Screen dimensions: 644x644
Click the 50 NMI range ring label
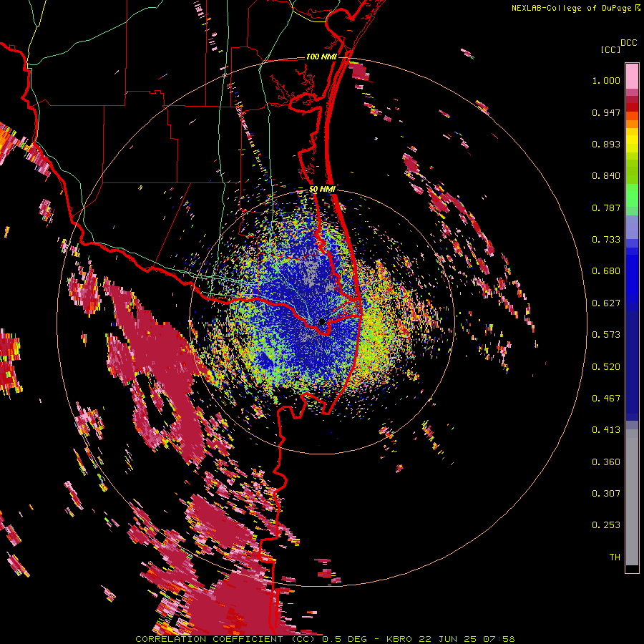coord(322,190)
